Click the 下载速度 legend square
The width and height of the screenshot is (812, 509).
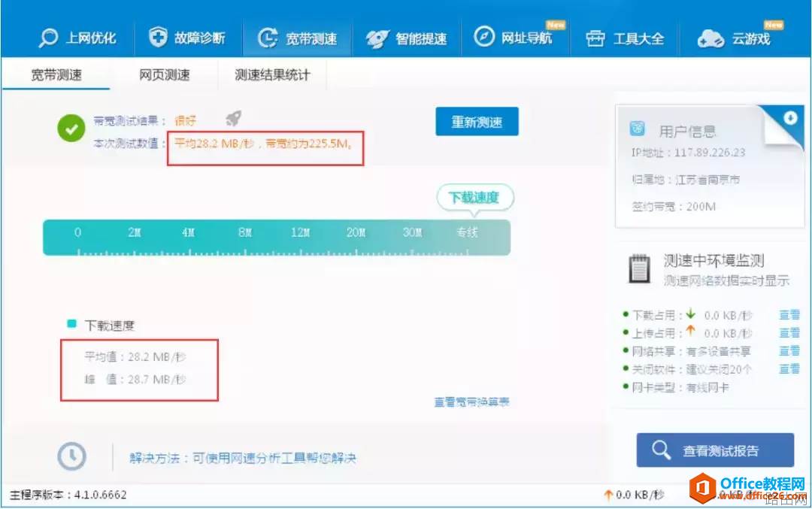pyautogui.click(x=72, y=324)
